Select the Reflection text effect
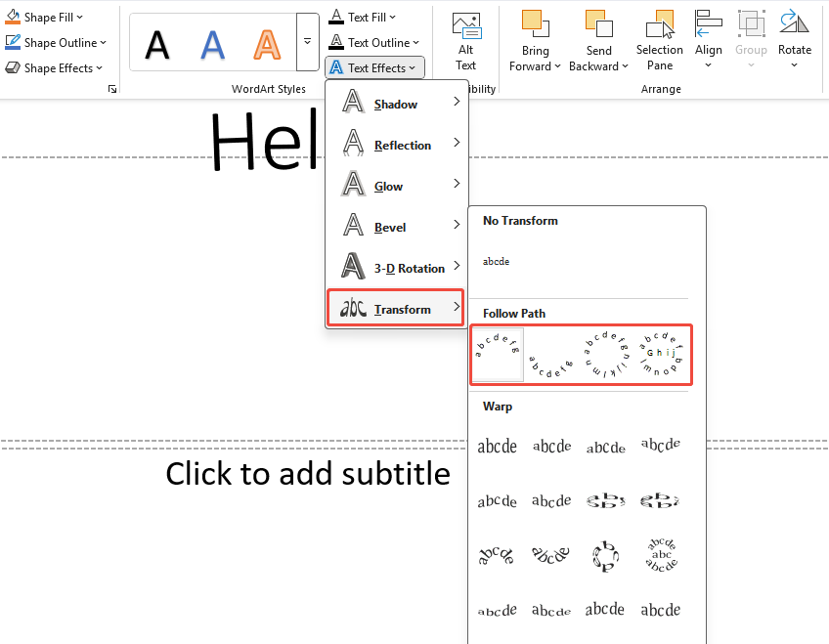 click(x=401, y=145)
